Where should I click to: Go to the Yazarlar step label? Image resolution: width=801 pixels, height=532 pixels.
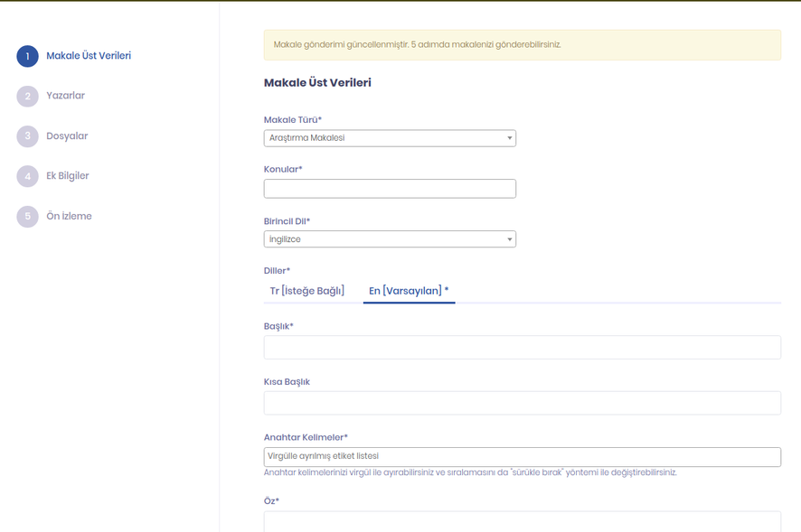coord(66,96)
